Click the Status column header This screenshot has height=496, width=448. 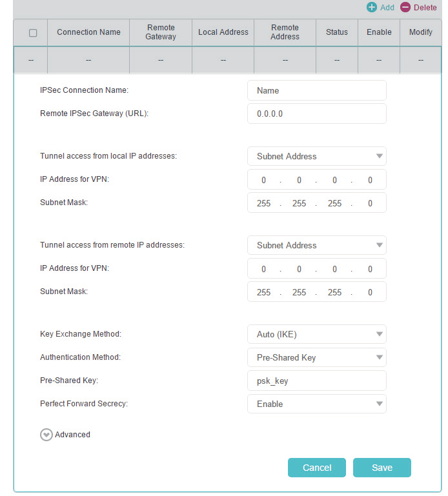(x=336, y=32)
